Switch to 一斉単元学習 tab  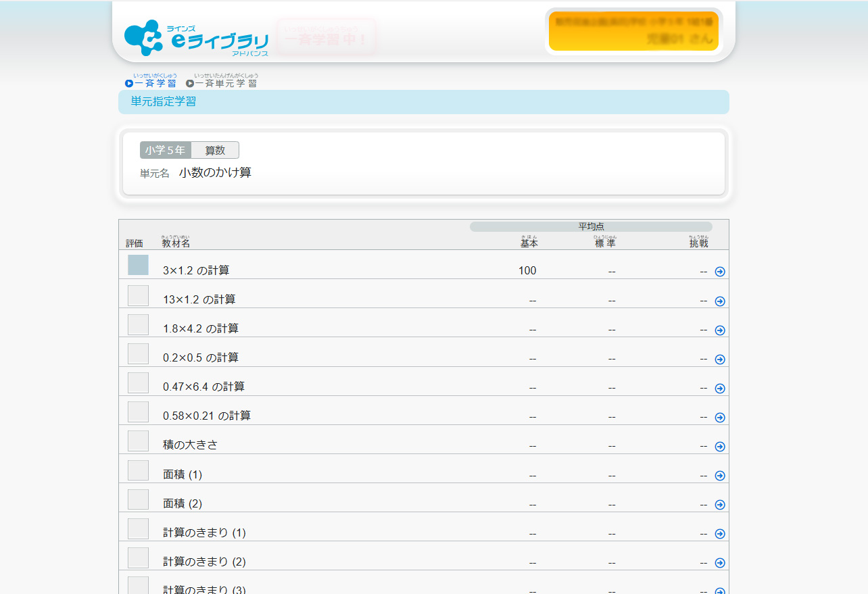[222, 83]
